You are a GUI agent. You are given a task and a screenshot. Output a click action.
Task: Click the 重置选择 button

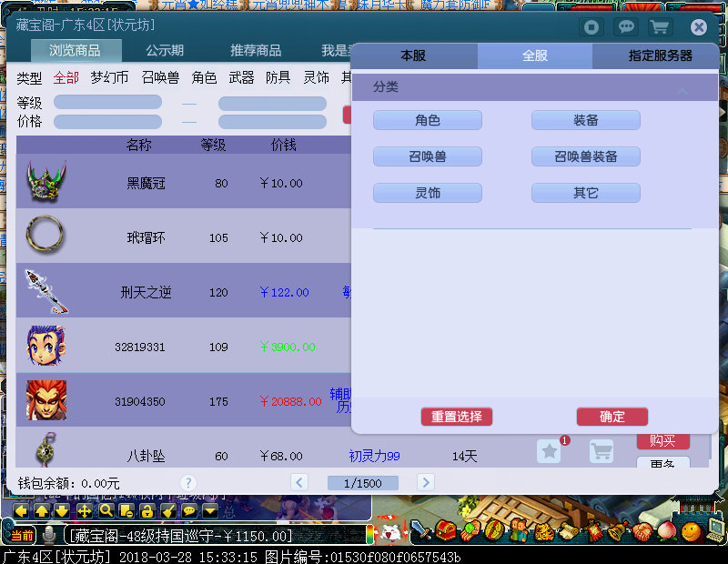tap(457, 417)
